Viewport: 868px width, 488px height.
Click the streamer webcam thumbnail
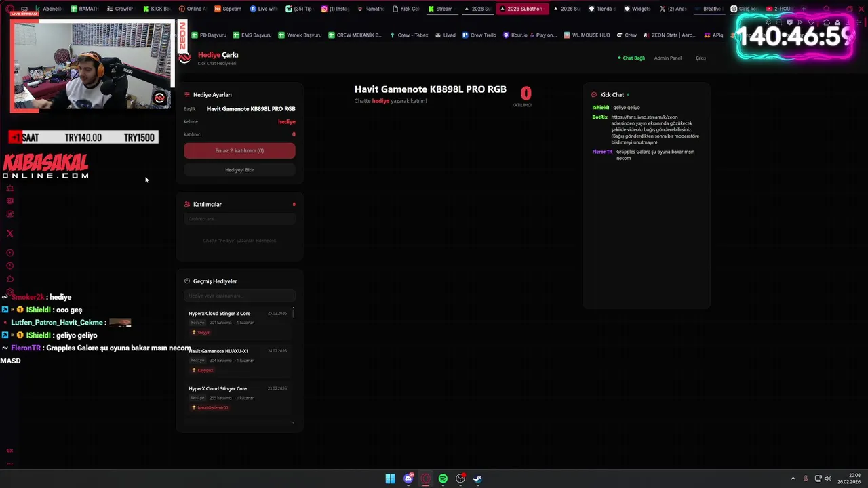tap(92, 66)
